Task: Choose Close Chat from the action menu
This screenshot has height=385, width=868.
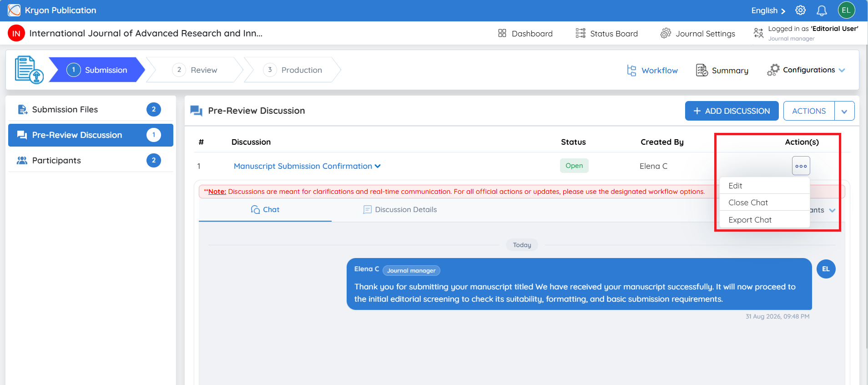Action: [x=764, y=203]
